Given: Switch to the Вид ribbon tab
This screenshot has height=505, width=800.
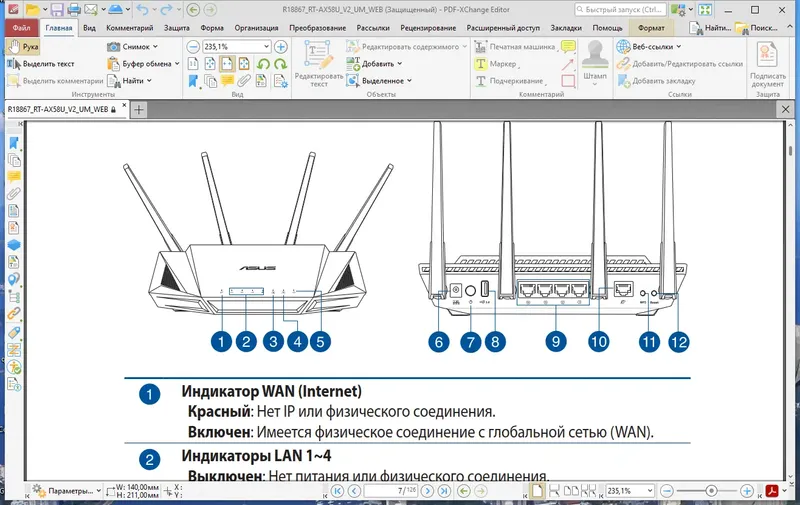Looking at the screenshot, I should (x=89, y=28).
